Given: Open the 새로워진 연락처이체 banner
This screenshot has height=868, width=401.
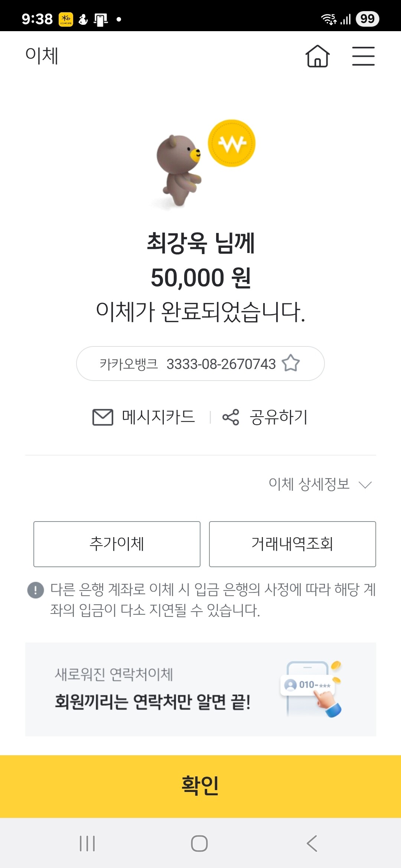Looking at the screenshot, I should (152, 689).
